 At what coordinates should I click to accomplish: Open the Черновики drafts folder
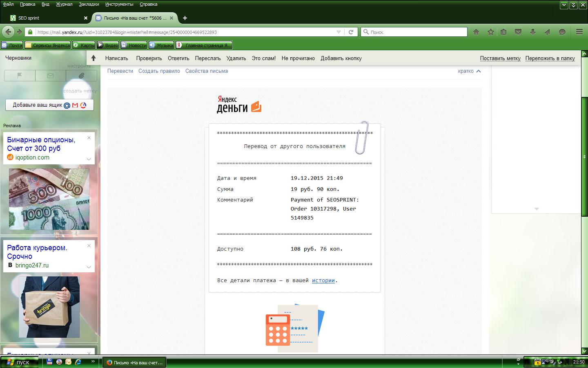tap(18, 58)
